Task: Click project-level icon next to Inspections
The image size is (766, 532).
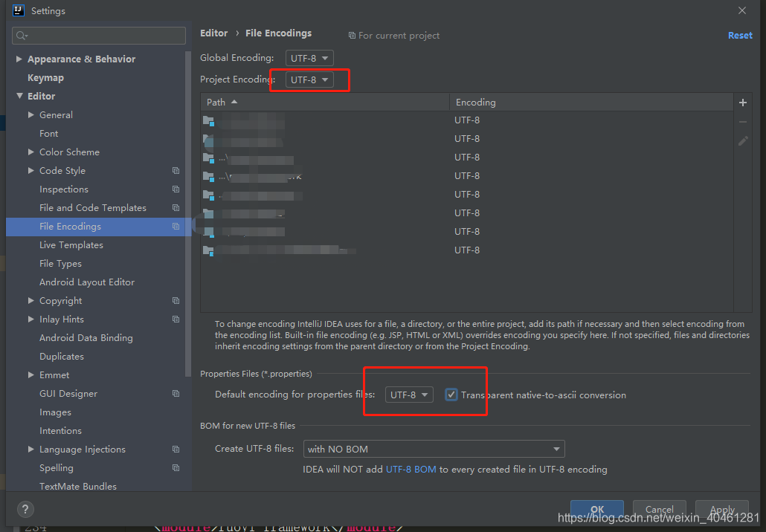Action: pos(176,189)
